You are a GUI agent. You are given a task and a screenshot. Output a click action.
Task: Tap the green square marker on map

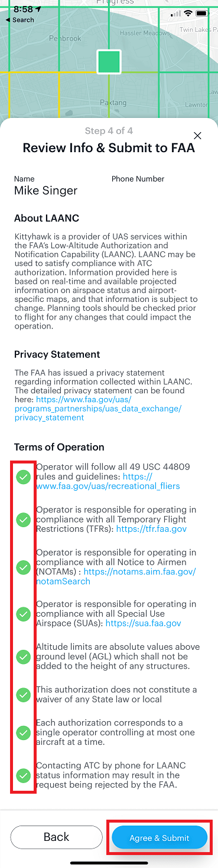[109, 62]
